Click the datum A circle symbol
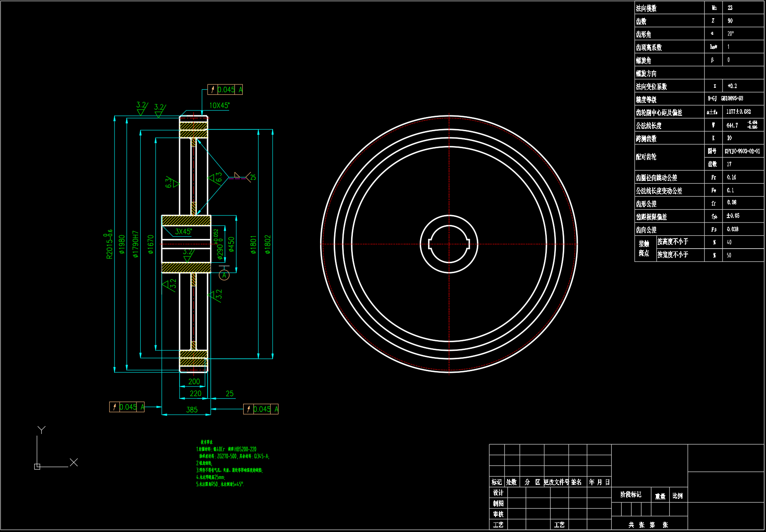Image resolution: width=766 pixels, height=532 pixels. pyautogui.click(x=224, y=275)
